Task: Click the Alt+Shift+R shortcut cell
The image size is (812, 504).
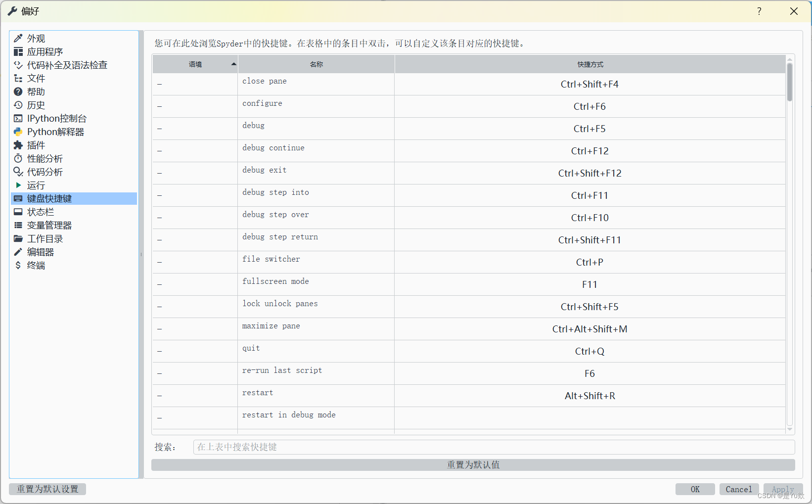Action: click(590, 396)
